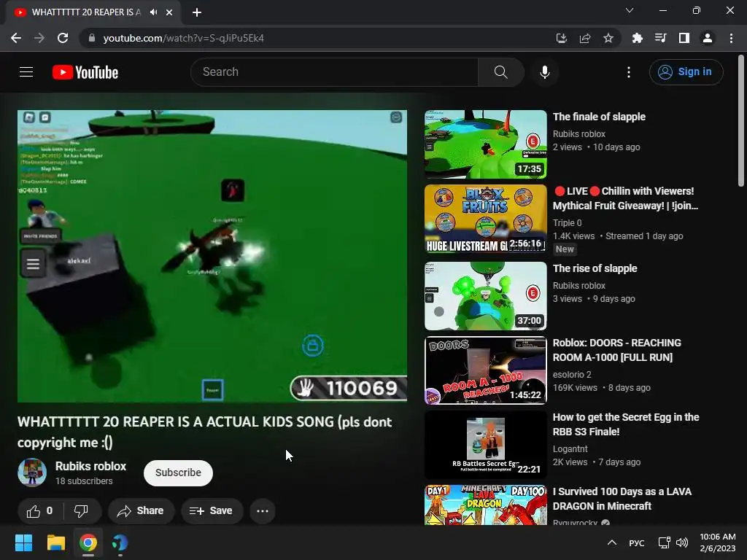Like the video with thumbs up
This screenshot has width=747, height=560.
(40, 511)
